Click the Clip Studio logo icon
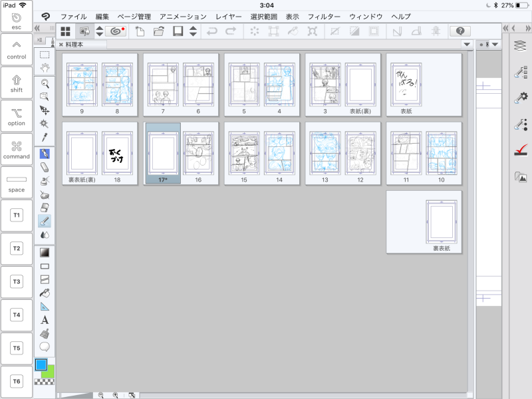 (x=45, y=17)
